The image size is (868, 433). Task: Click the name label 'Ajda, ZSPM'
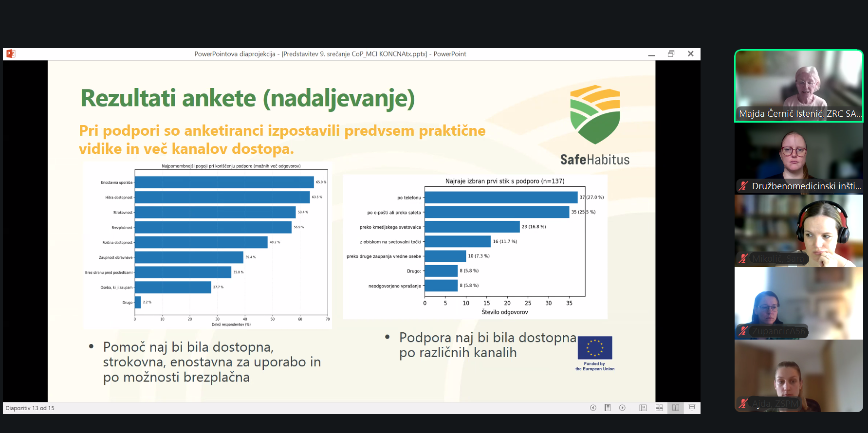pos(775,404)
